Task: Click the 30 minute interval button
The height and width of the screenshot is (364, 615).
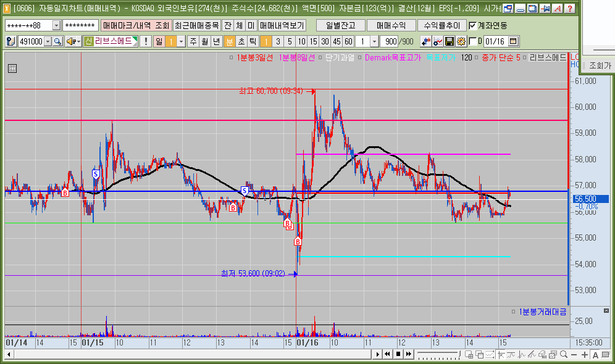Action: 325,41
